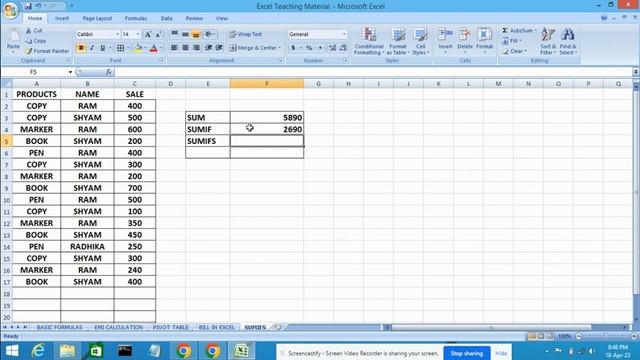Toggle Align Text Right
The height and width of the screenshot is (360, 640).
pyautogui.click(x=196, y=48)
